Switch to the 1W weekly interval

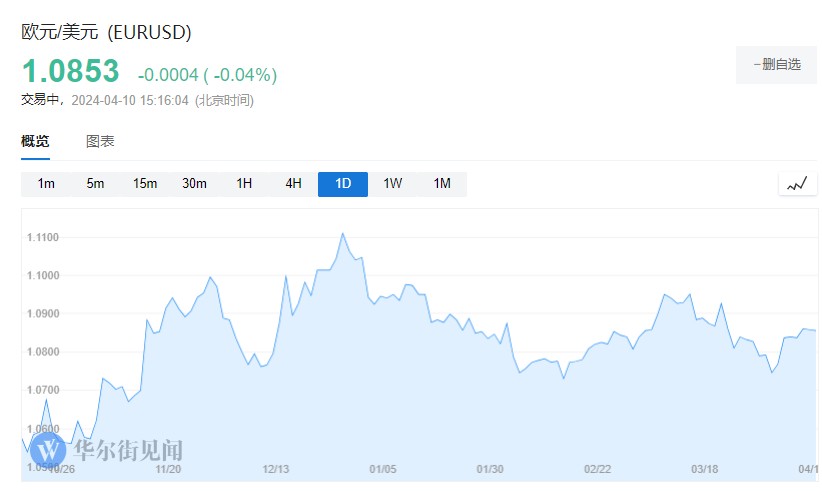[392, 184]
